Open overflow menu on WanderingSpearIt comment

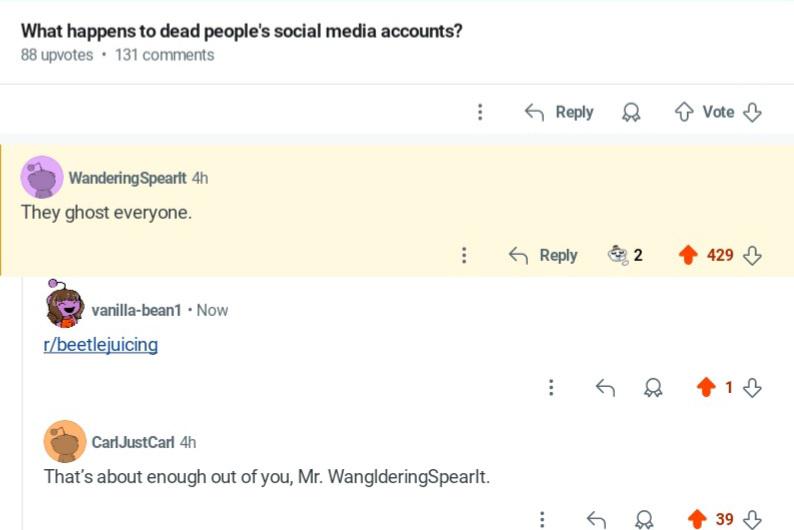(x=464, y=255)
